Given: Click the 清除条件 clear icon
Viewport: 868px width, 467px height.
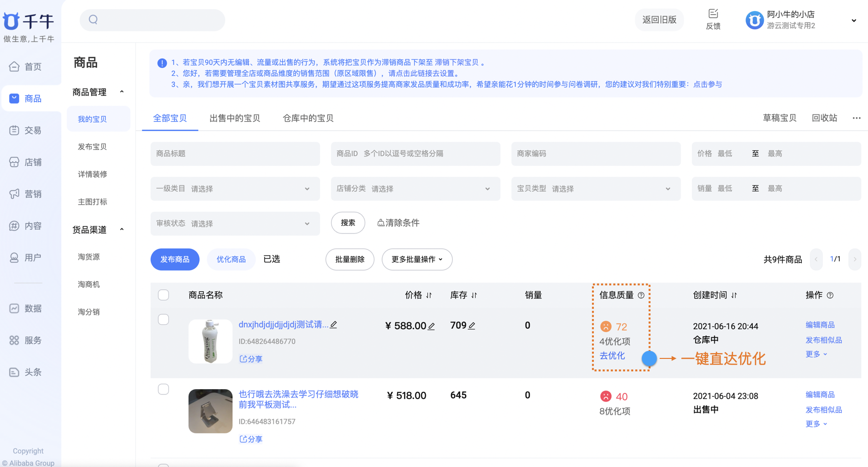Looking at the screenshot, I should point(381,222).
